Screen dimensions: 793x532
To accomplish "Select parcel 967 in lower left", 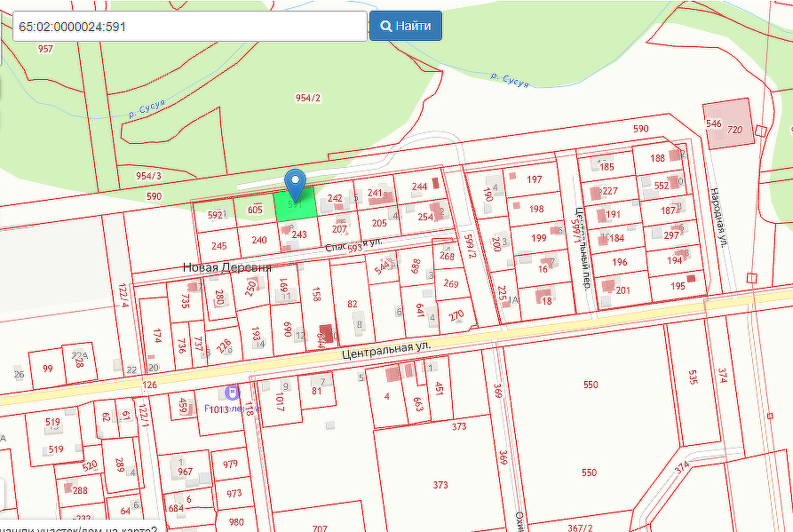I will [186, 472].
